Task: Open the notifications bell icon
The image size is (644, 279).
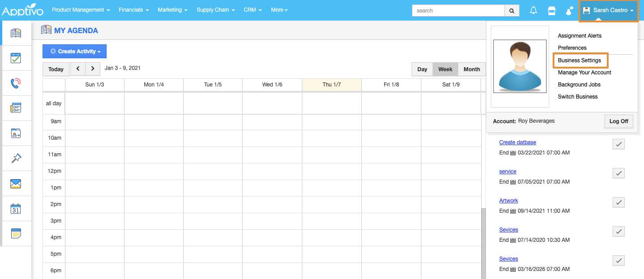Action: tap(533, 10)
